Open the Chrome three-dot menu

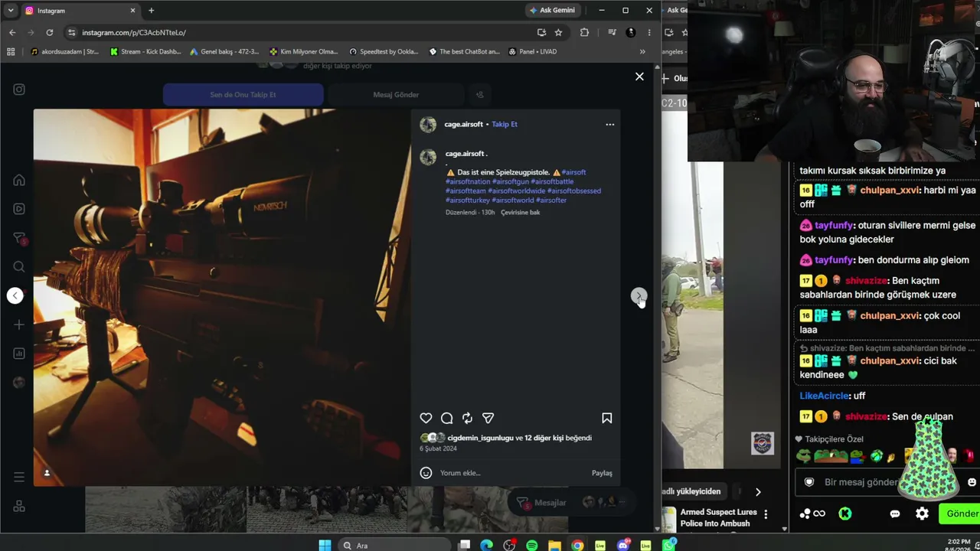coord(649,32)
